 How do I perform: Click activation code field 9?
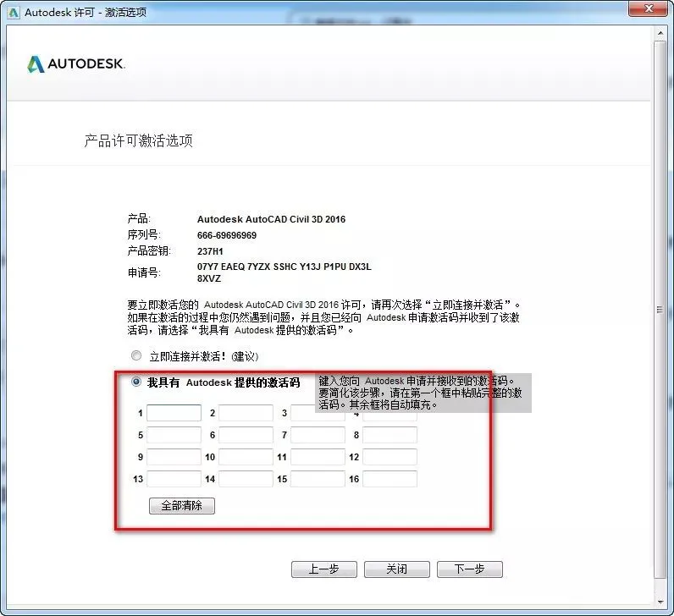(x=174, y=457)
